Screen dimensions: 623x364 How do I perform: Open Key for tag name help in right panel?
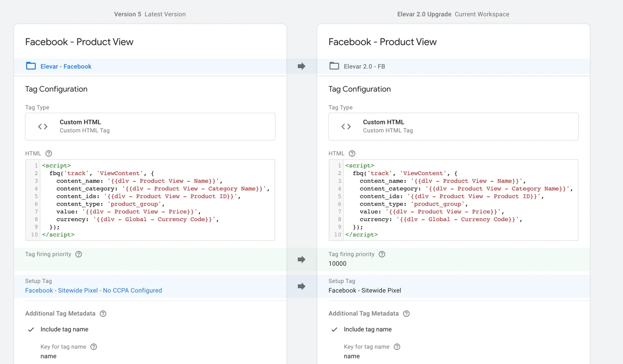[x=397, y=347]
